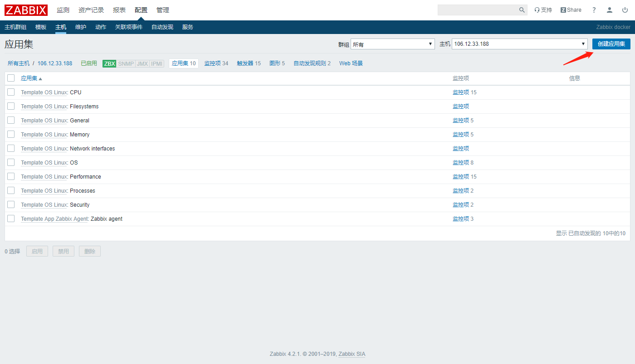Open Zabbix SIA footer link
This screenshot has height=364, width=635.
click(x=352, y=354)
